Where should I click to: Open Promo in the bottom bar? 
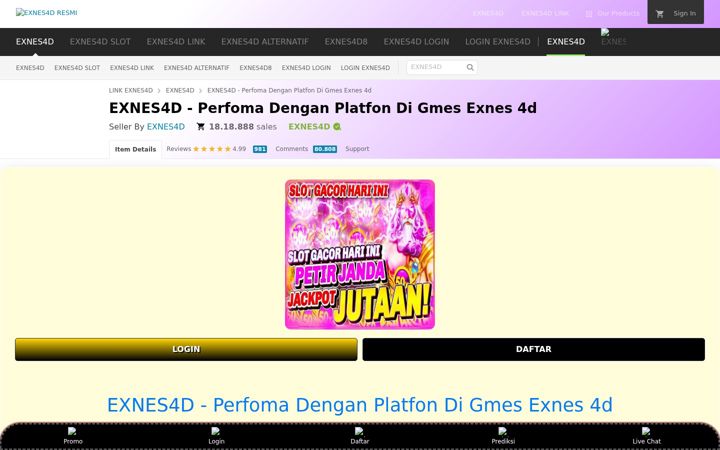coord(73,437)
